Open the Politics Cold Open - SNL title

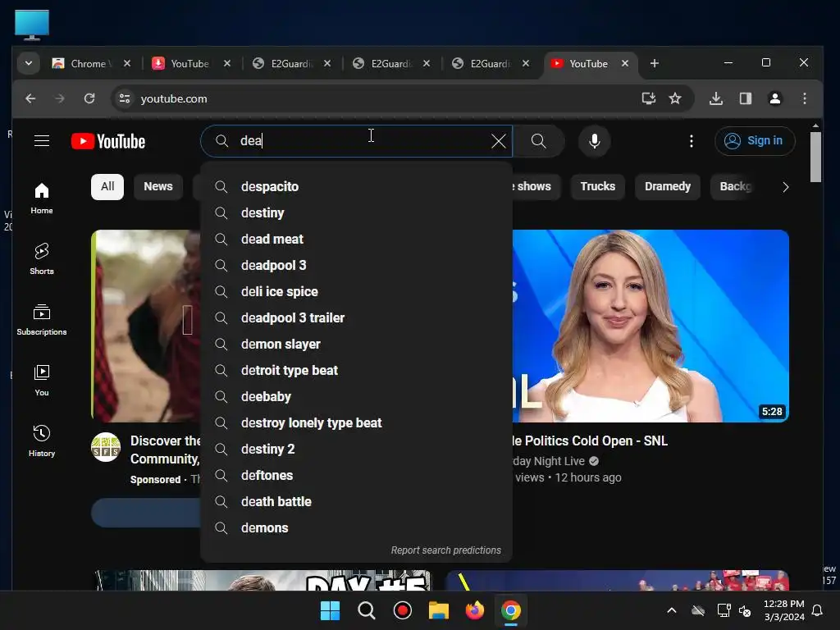click(589, 441)
